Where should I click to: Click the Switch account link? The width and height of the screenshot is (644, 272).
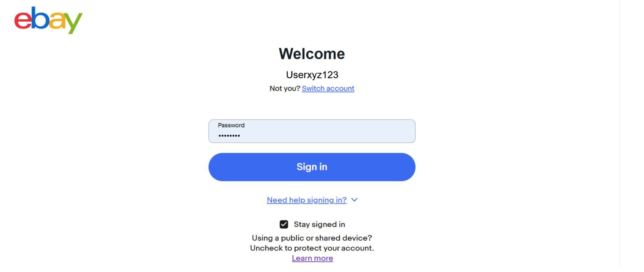click(x=328, y=88)
